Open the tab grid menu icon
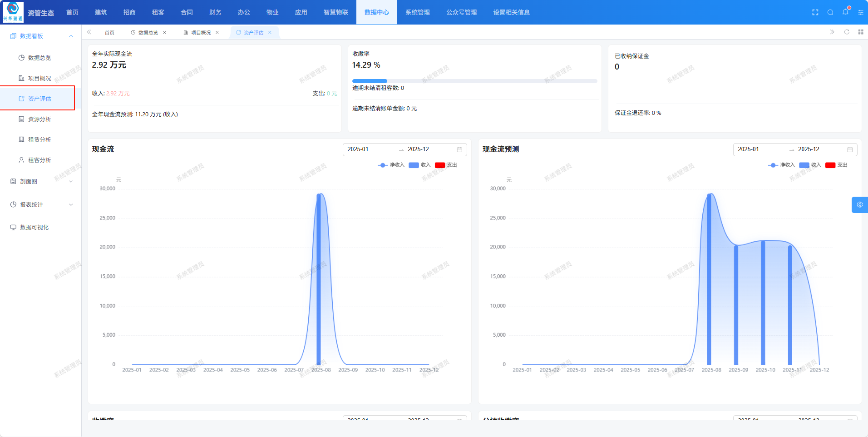This screenshot has height=437, width=868. (860, 32)
